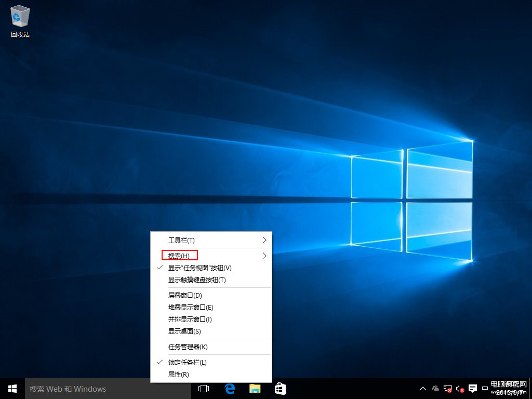The height and width of the screenshot is (399, 532).
Task: Click the 中 input method indicator
Action: [x=485, y=389]
